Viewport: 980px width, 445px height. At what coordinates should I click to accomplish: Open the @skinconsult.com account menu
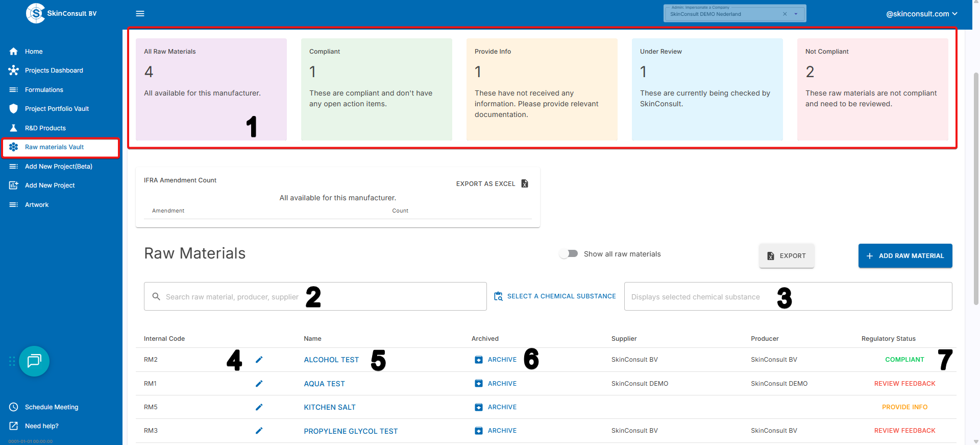(921, 14)
